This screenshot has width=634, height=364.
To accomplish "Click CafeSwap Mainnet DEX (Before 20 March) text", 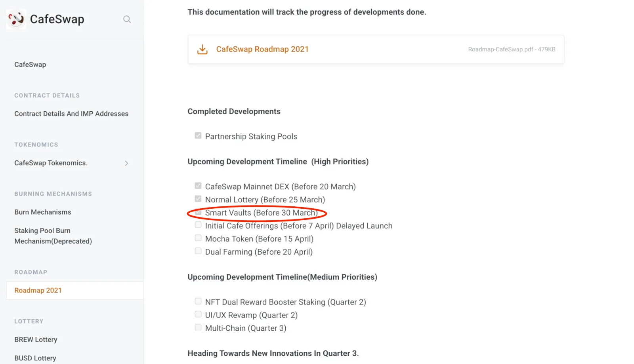I will coord(281,187).
